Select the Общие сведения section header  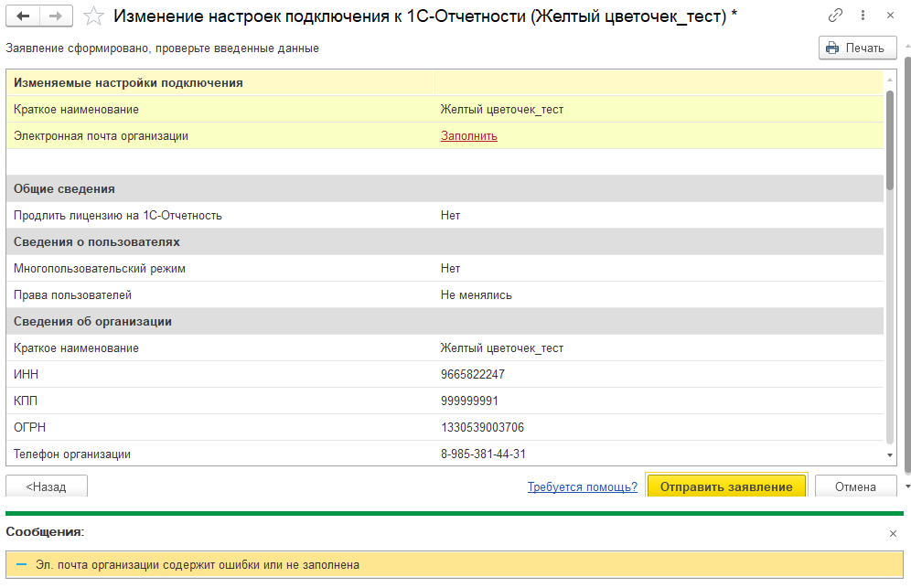pyautogui.click(x=445, y=188)
